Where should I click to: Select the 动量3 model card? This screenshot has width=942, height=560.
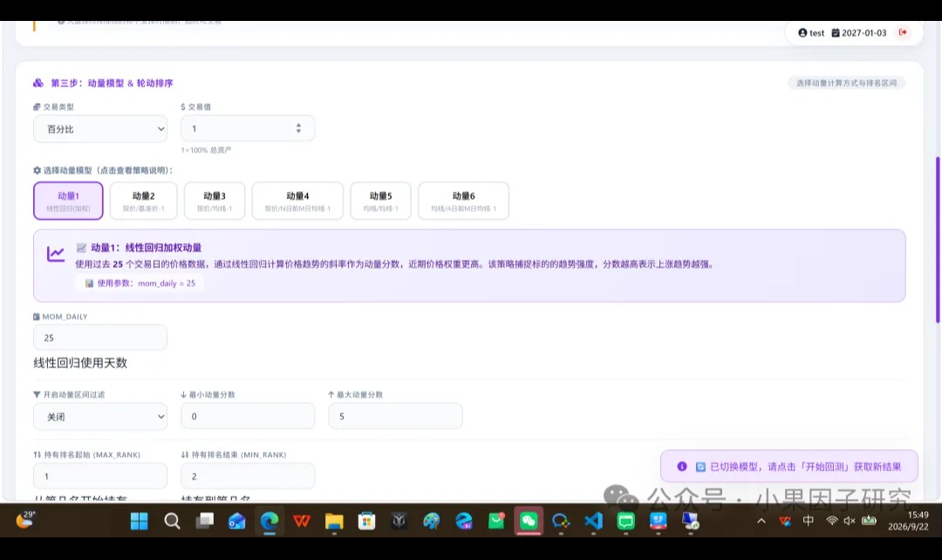pos(215,201)
